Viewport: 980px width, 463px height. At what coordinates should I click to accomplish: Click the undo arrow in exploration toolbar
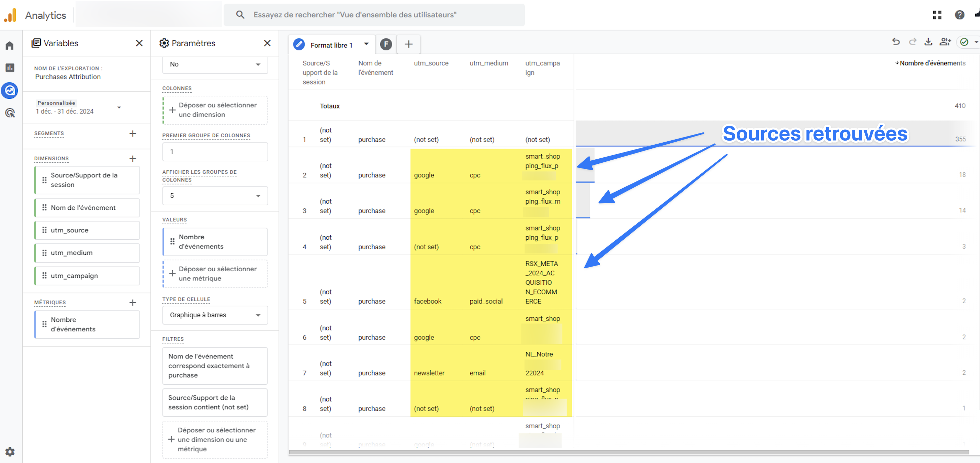click(x=896, y=42)
